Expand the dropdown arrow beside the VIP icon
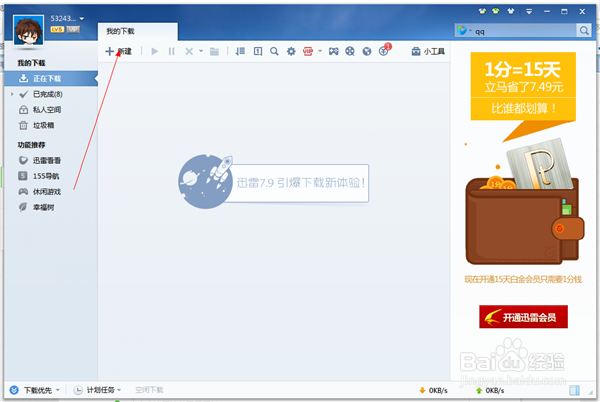 (320, 50)
